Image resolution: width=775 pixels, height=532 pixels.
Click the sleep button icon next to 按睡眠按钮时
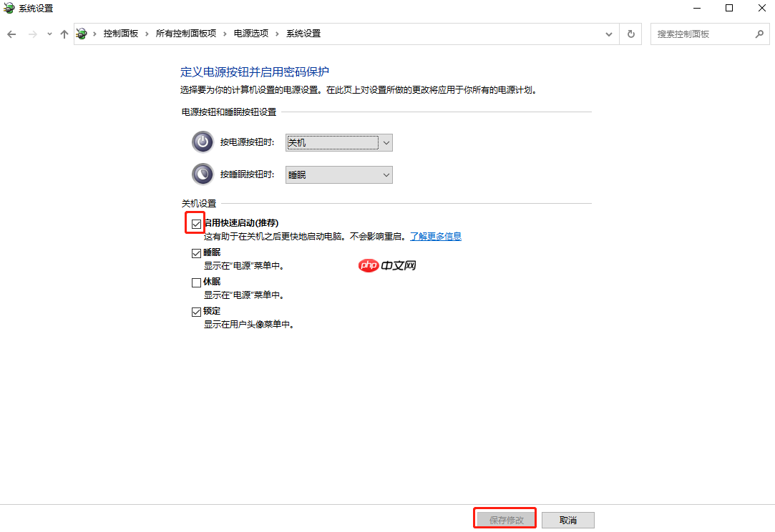(x=203, y=174)
